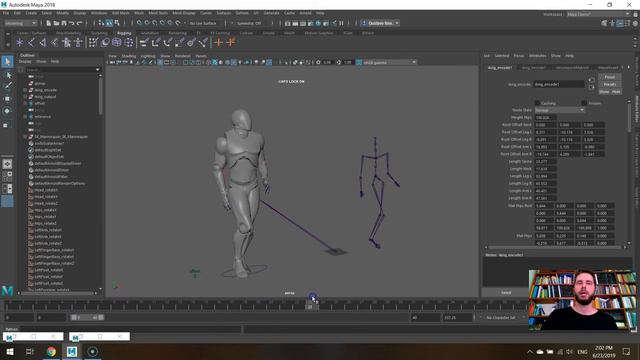
Task: Activate the Move tool in toolbox
Action: tap(7, 98)
